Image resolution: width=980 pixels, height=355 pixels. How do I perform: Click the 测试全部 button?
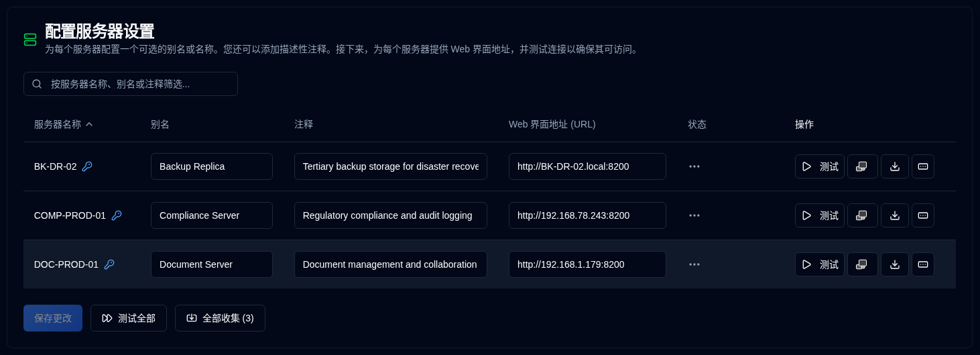point(129,318)
